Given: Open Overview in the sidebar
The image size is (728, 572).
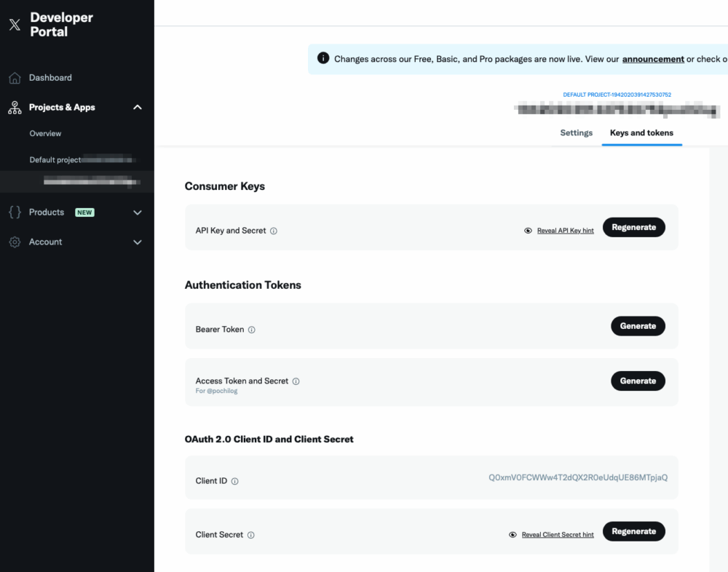Looking at the screenshot, I should click(x=45, y=134).
